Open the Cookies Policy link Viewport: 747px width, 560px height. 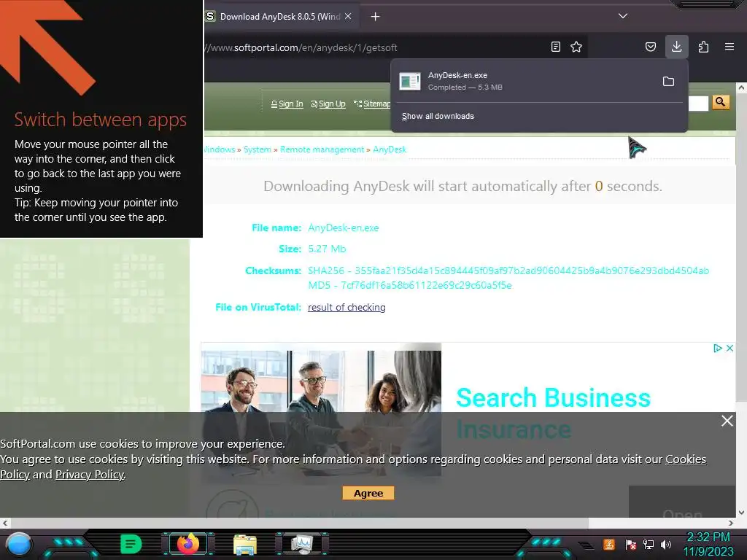(x=686, y=459)
